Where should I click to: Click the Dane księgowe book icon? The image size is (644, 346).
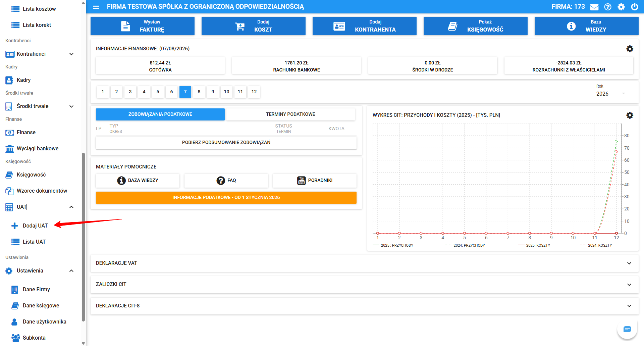click(15, 306)
